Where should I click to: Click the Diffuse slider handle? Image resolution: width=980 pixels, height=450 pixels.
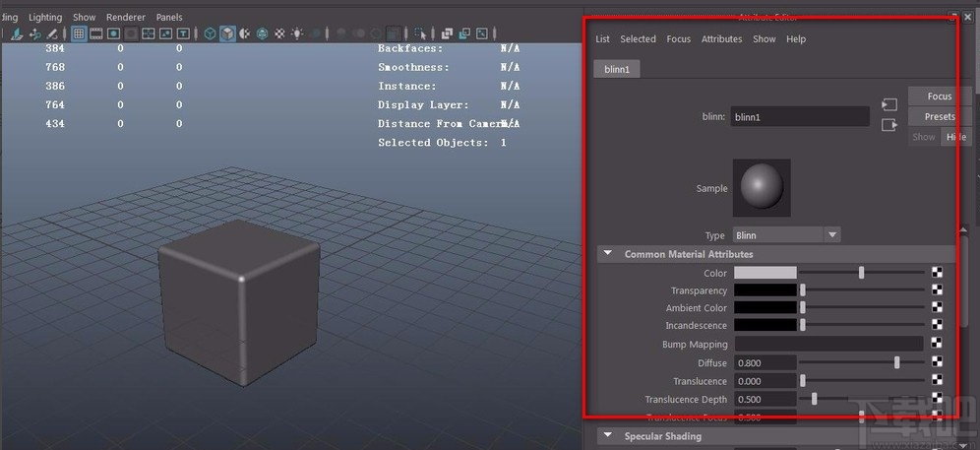coord(897,362)
